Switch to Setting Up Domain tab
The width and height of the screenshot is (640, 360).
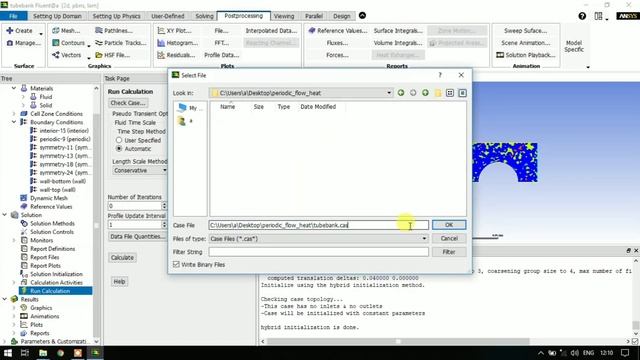click(57, 16)
